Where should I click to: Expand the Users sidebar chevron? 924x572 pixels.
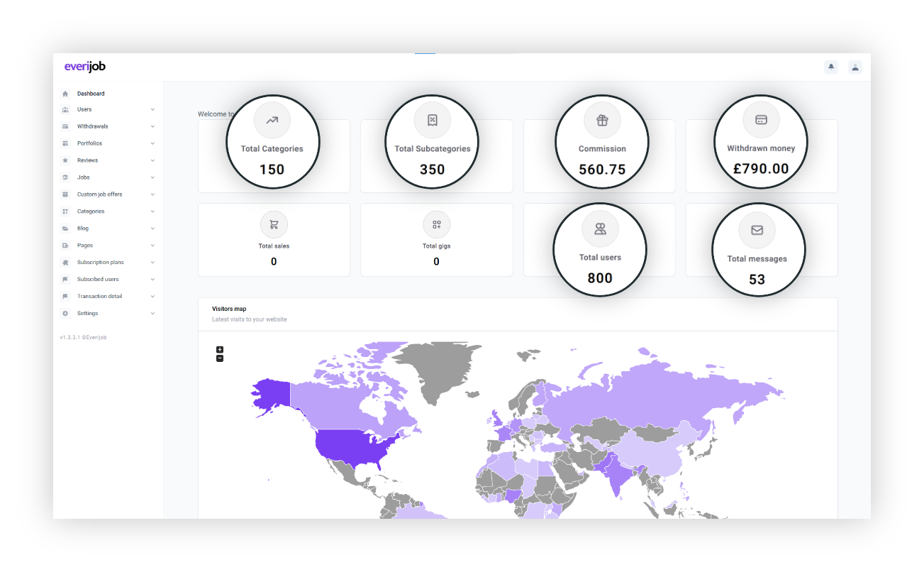coord(152,109)
